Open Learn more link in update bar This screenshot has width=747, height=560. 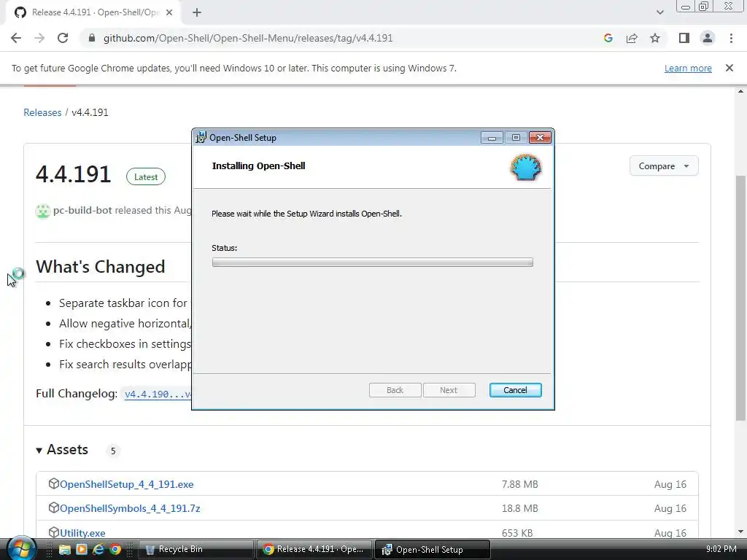[688, 68]
